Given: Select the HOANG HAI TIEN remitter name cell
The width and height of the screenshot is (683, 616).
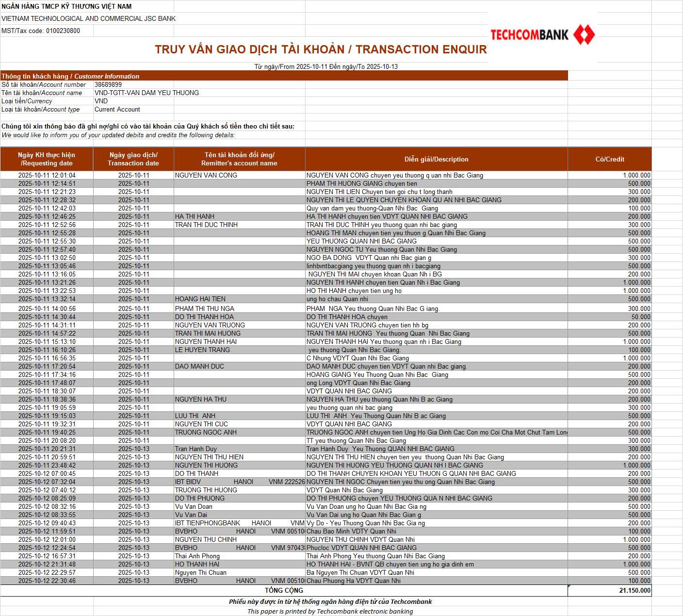Looking at the screenshot, I should 200,299.
